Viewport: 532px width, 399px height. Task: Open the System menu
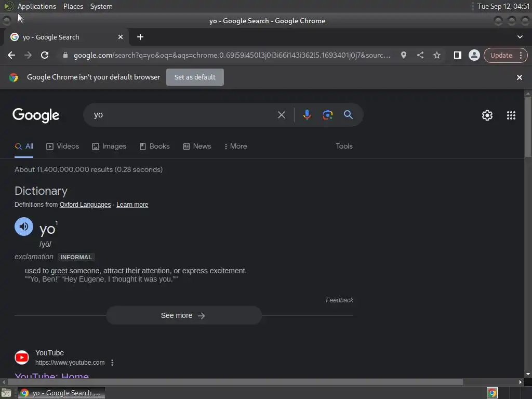pyautogui.click(x=101, y=6)
